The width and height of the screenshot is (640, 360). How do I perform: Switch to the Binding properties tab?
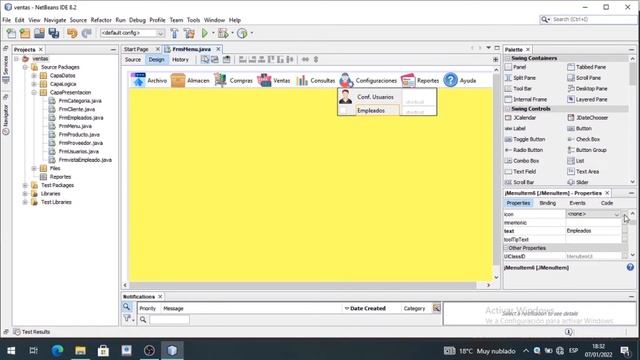pyautogui.click(x=547, y=203)
